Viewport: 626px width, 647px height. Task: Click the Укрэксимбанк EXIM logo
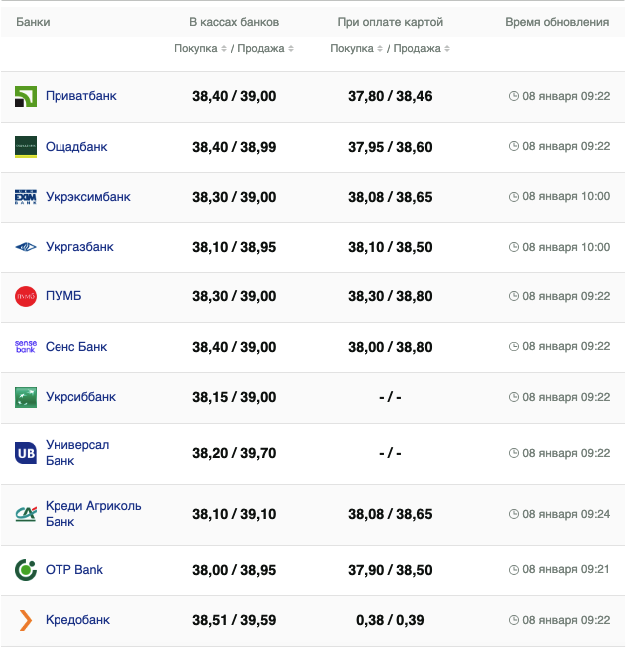pyautogui.click(x=26, y=197)
